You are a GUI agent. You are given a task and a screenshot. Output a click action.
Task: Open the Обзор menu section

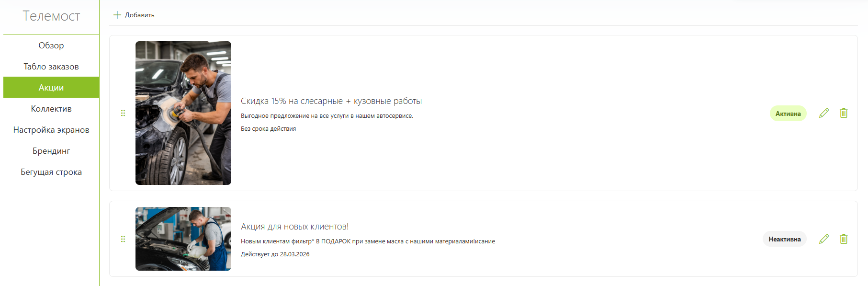click(x=51, y=46)
